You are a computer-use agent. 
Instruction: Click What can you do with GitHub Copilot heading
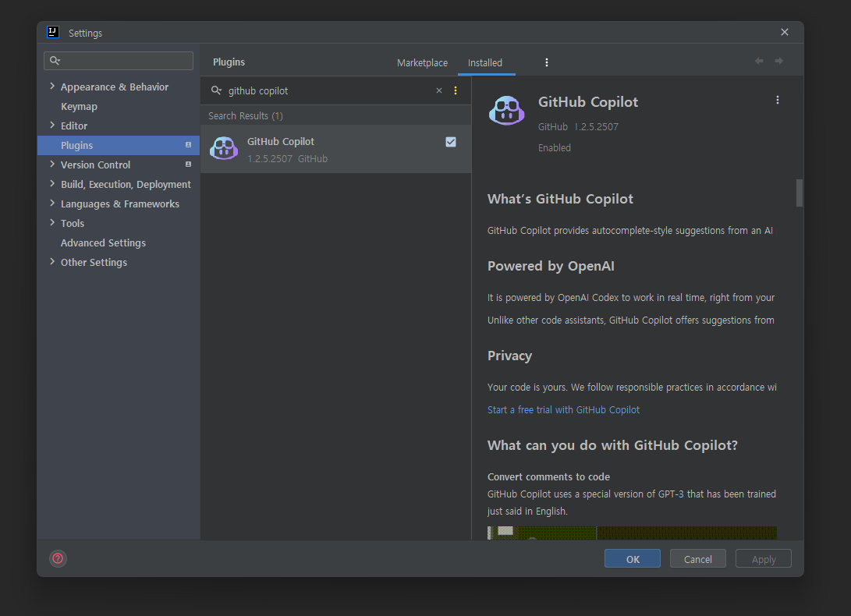612,445
